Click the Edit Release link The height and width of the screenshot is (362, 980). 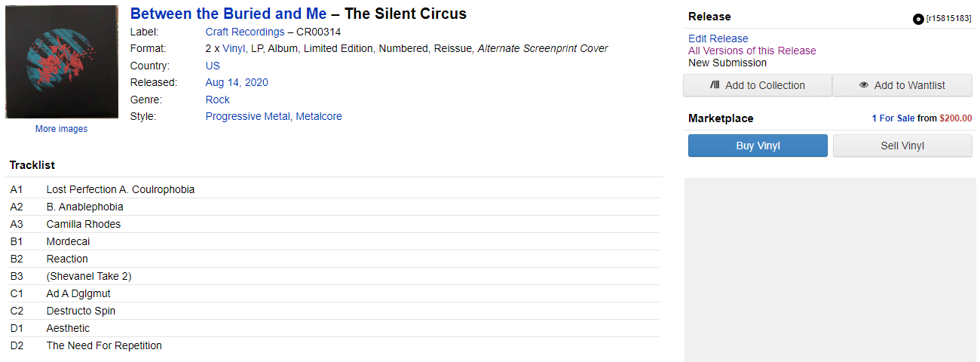click(x=718, y=38)
